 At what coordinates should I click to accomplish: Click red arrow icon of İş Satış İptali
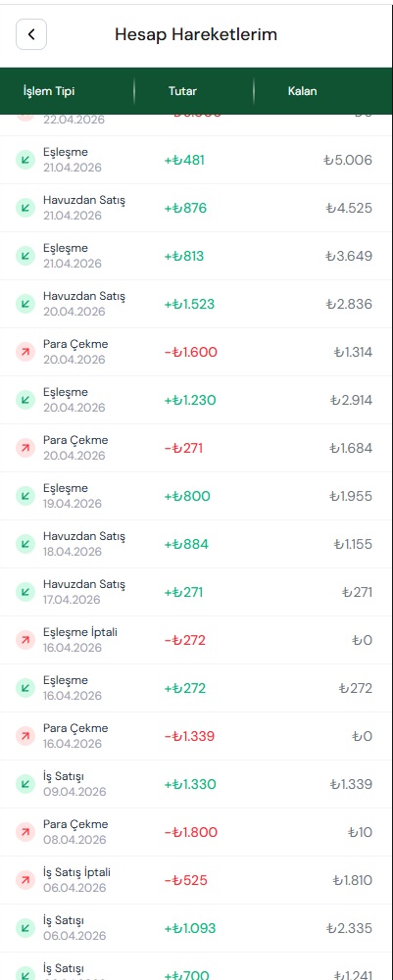pos(25,880)
